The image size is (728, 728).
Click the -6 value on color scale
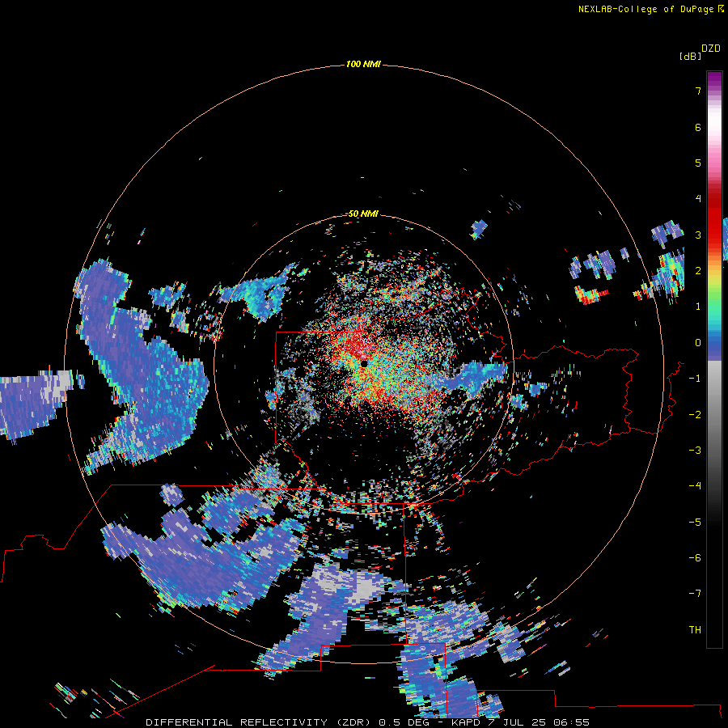tap(695, 558)
